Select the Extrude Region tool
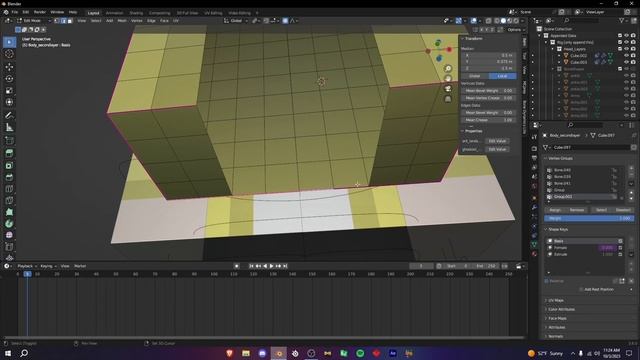The height and width of the screenshot is (360, 640). coord(9,153)
